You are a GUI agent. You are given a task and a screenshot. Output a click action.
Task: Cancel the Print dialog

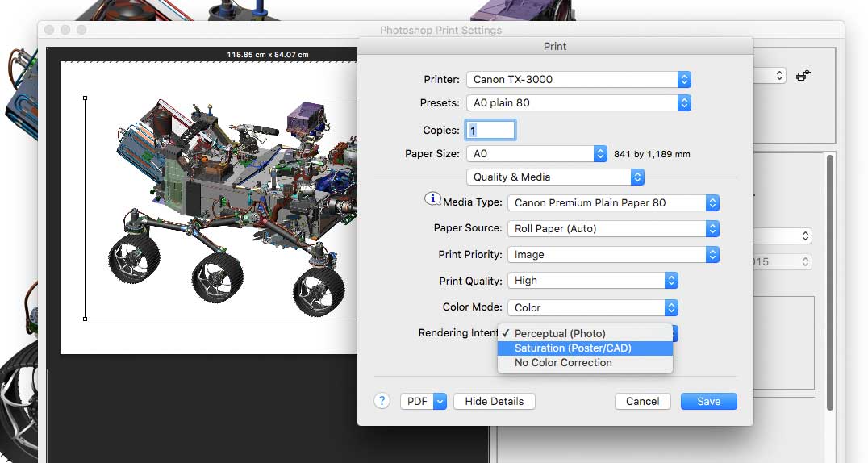(643, 402)
